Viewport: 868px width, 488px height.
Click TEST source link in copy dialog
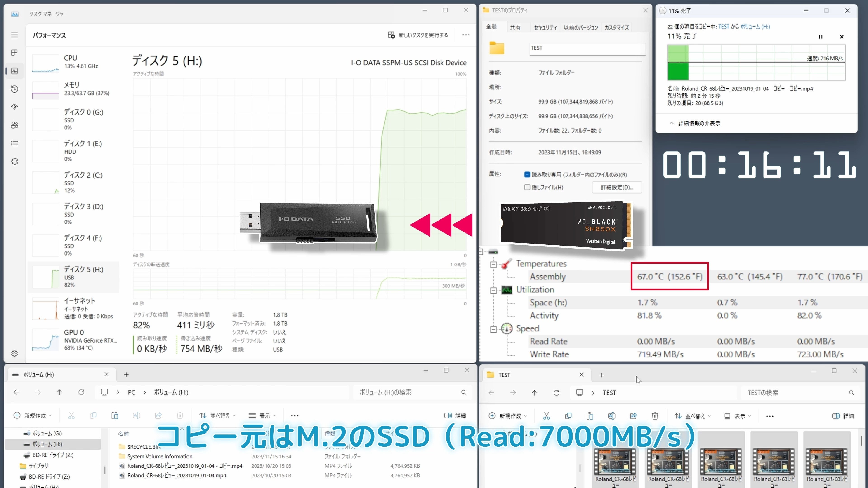pyautogui.click(x=723, y=27)
